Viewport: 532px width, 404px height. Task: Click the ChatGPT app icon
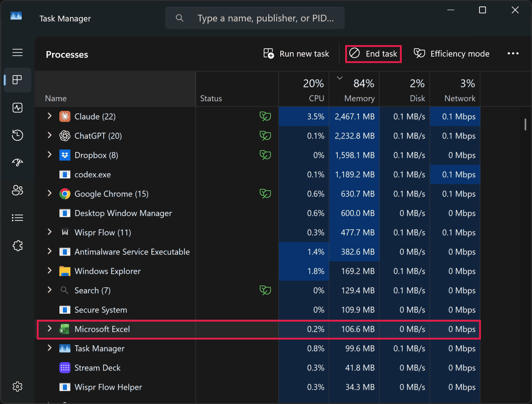(x=65, y=136)
